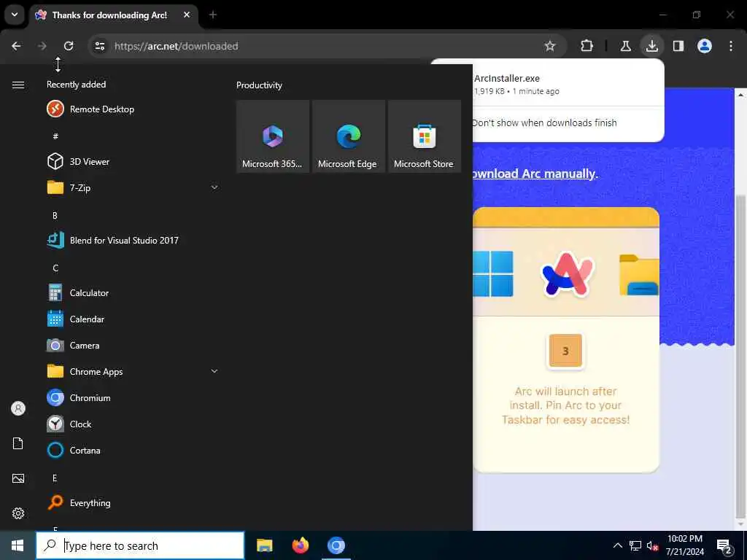Open the Microsoft Store tile

pyautogui.click(x=425, y=136)
